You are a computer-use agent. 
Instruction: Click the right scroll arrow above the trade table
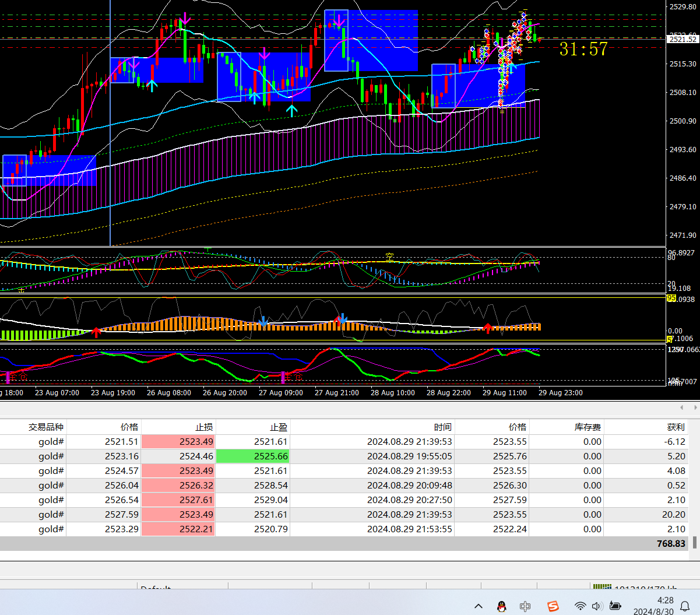click(694, 407)
